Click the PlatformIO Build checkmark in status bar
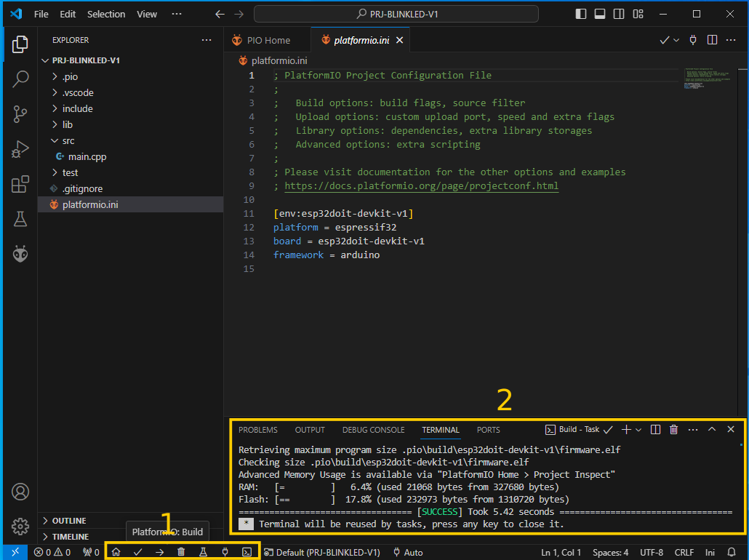 point(138,552)
